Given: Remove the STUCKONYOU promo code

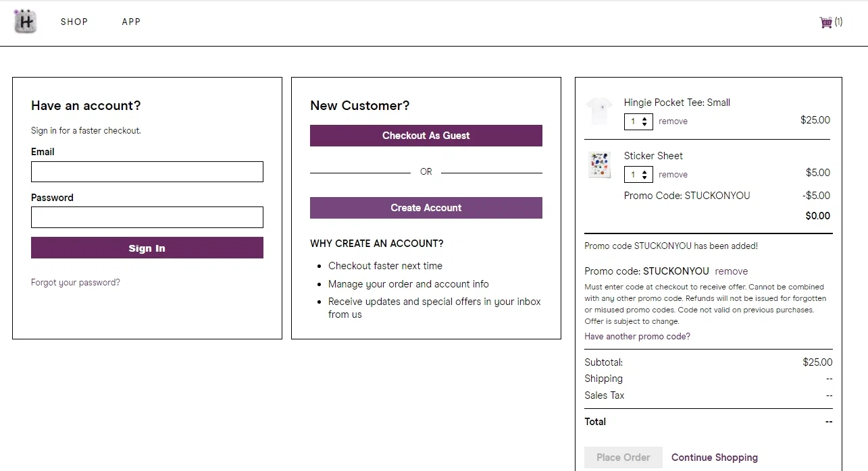Looking at the screenshot, I should 732,271.
